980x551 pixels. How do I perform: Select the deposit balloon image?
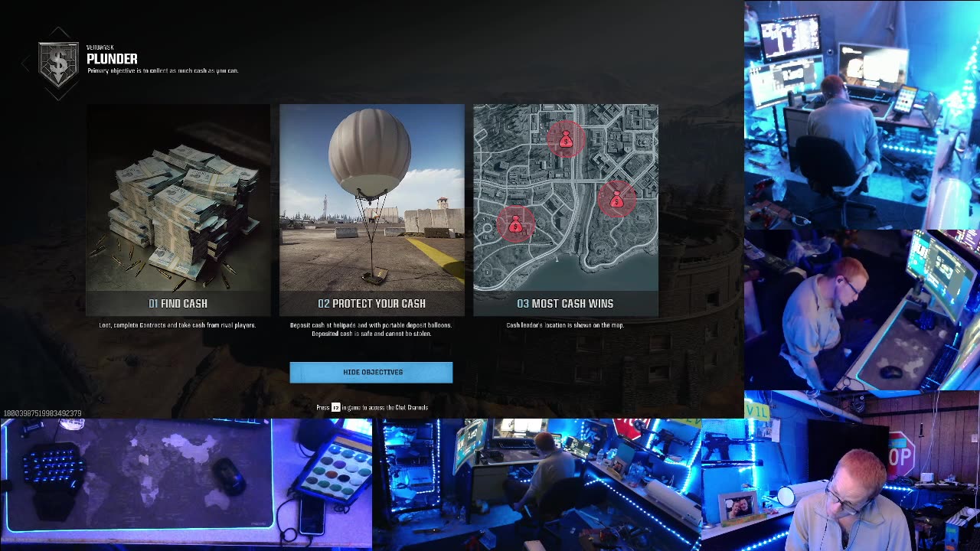(x=372, y=197)
